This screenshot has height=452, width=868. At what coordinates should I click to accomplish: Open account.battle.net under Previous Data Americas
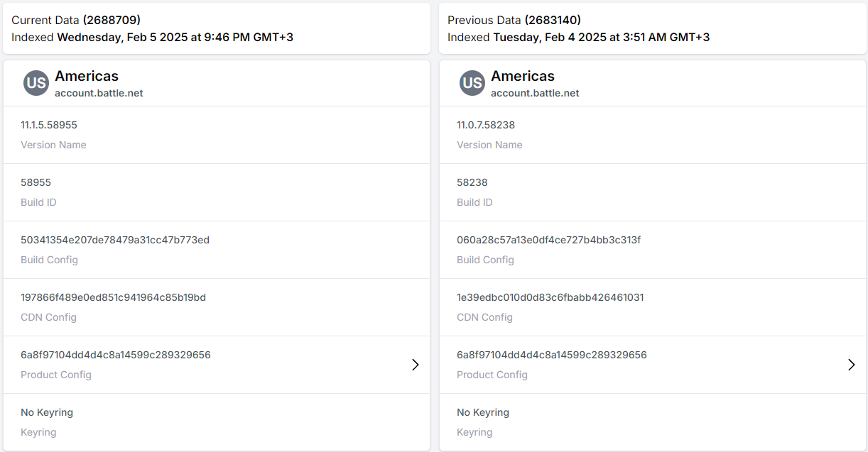(535, 93)
